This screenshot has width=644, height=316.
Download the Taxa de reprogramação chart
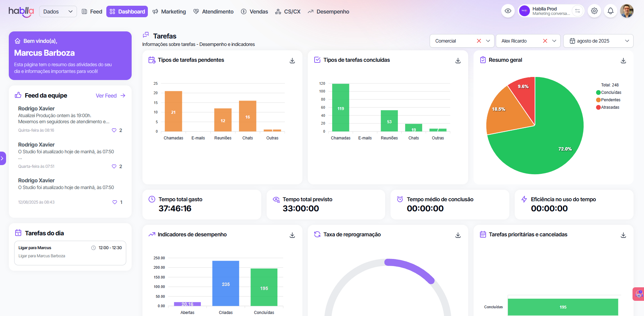pyautogui.click(x=458, y=235)
